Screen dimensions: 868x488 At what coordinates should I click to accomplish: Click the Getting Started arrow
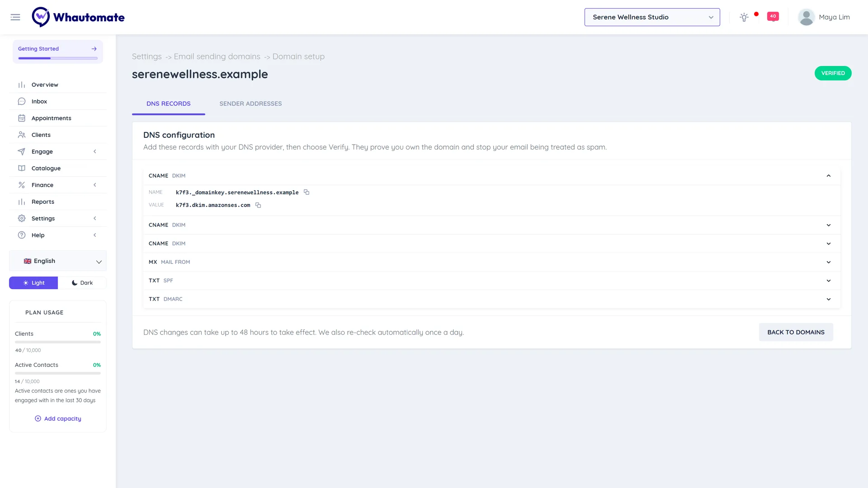(x=94, y=49)
